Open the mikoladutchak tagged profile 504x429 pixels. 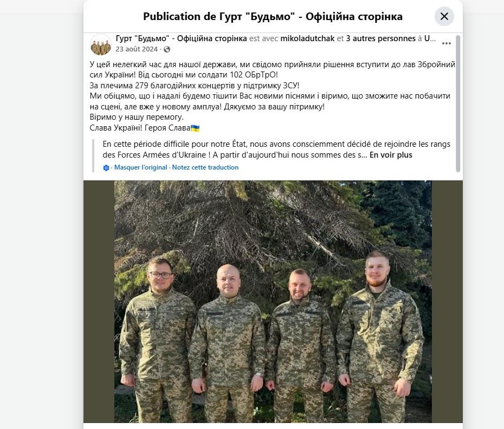(x=307, y=38)
